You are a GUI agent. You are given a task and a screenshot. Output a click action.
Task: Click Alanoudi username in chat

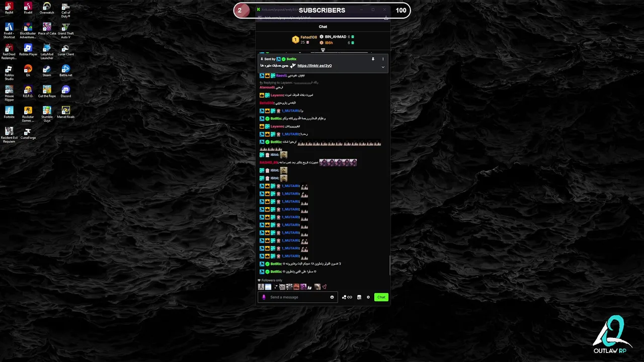click(267, 87)
